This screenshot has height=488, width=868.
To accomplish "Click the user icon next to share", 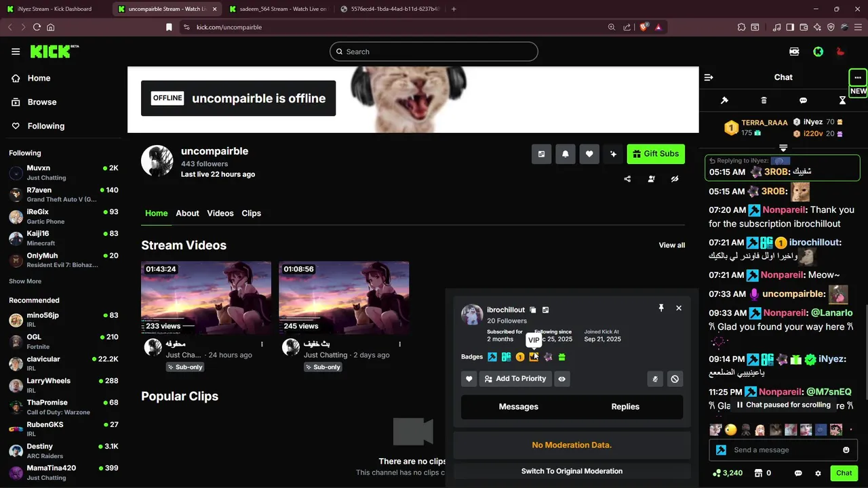I will (651, 179).
